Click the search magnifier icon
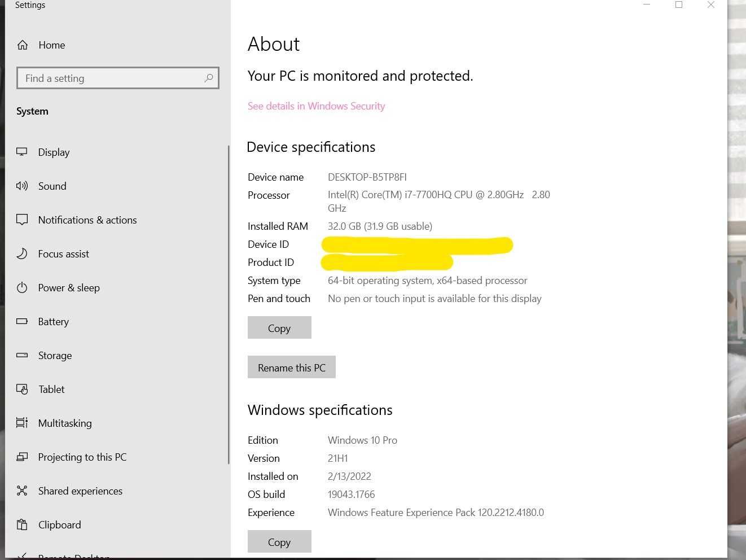746x560 pixels. (x=208, y=78)
